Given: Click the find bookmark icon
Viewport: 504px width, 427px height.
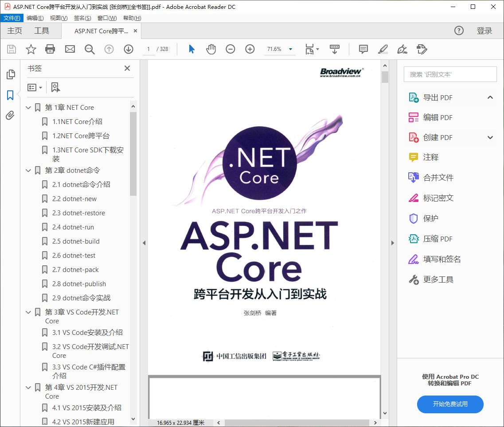Looking at the screenshot, I should click(x=55, y=87).
